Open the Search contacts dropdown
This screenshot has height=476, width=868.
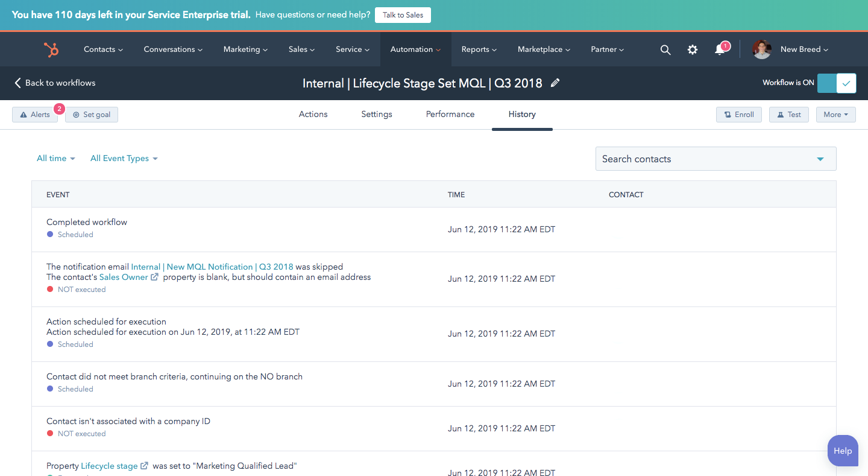[x=715, y=159]
